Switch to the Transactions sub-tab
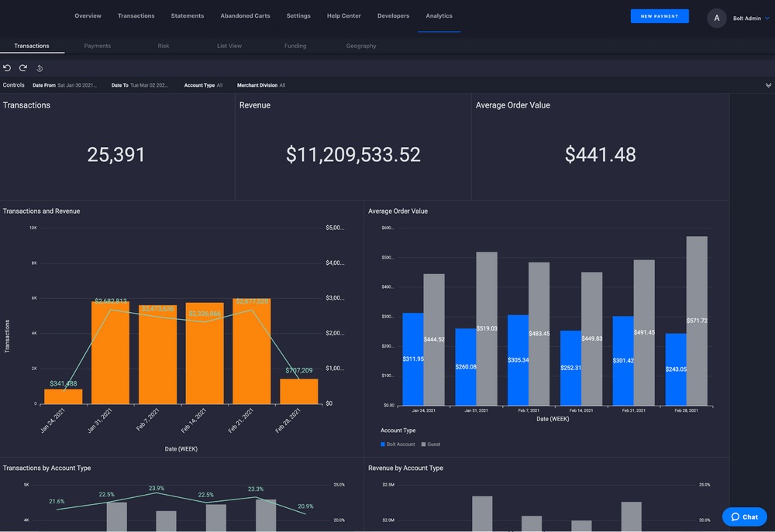Screen dimensions: 775x532 pos(32,46)
